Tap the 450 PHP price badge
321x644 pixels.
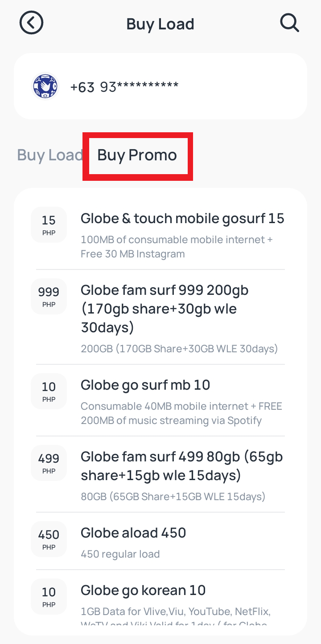point(49,539)
